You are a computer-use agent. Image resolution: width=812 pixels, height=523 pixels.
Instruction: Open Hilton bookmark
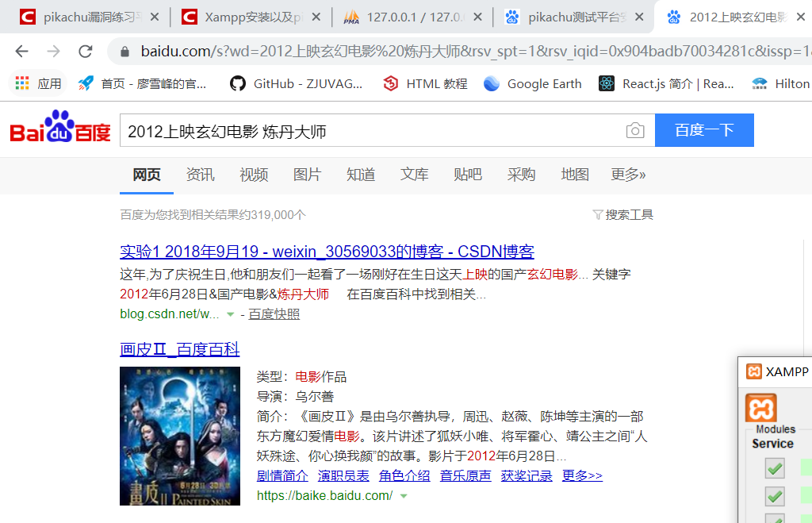[x=781, y=83]
